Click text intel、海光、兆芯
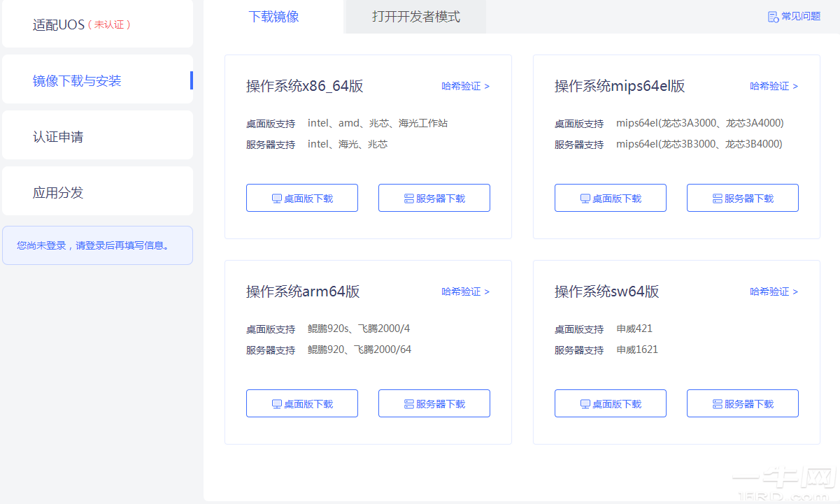This screenshot has width=840, height=504. [x=348, y=144]
